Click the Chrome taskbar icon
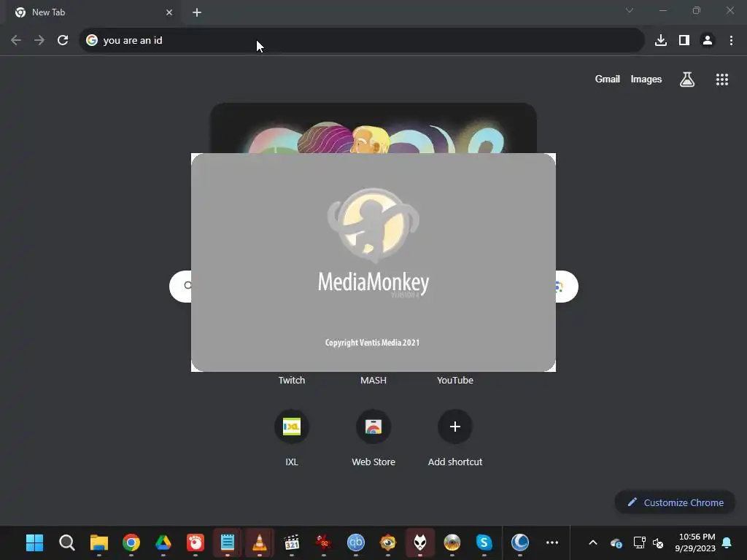 tap(131, 542)
